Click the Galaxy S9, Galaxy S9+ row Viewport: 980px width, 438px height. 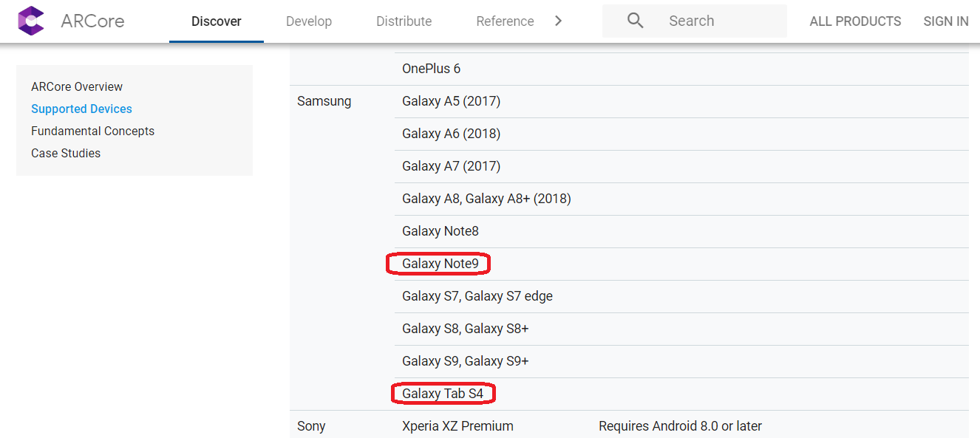pyautogui.click(x=681, y=361)
